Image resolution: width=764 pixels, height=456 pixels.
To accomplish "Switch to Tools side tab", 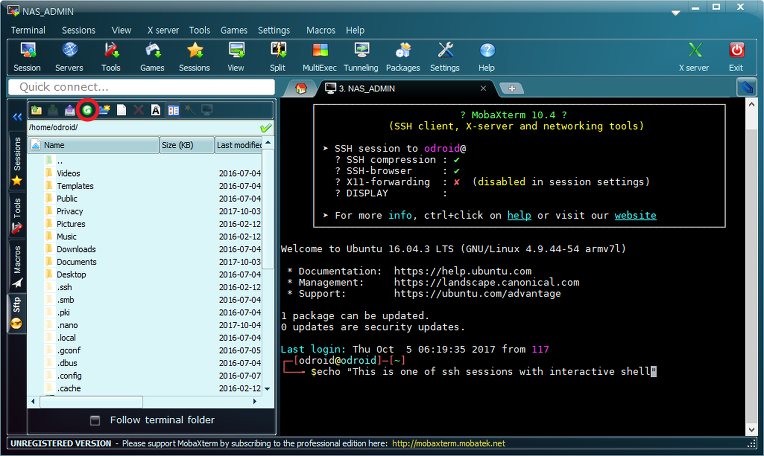I will (17, 216).
